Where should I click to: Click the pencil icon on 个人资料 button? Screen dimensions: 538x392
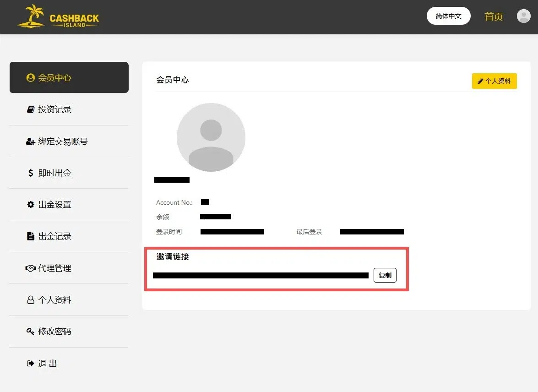[480, 81]
